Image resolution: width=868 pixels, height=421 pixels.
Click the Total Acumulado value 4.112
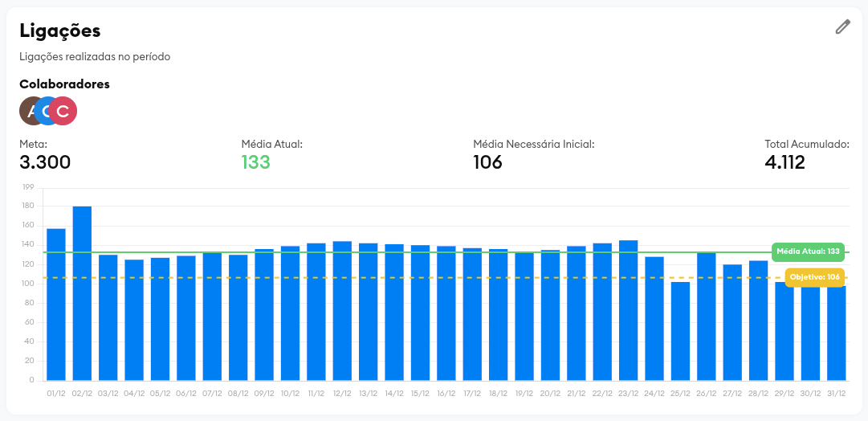point(784,162)
